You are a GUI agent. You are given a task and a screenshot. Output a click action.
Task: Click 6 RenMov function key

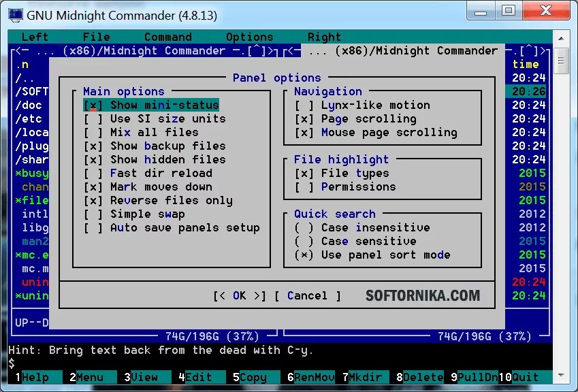(x=310, y=377)
